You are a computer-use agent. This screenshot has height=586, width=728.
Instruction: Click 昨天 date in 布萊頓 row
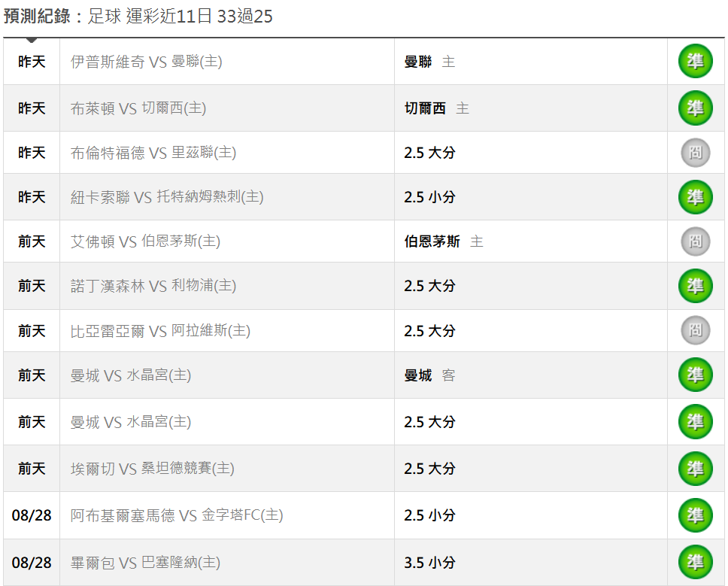(x=32, y=108)
